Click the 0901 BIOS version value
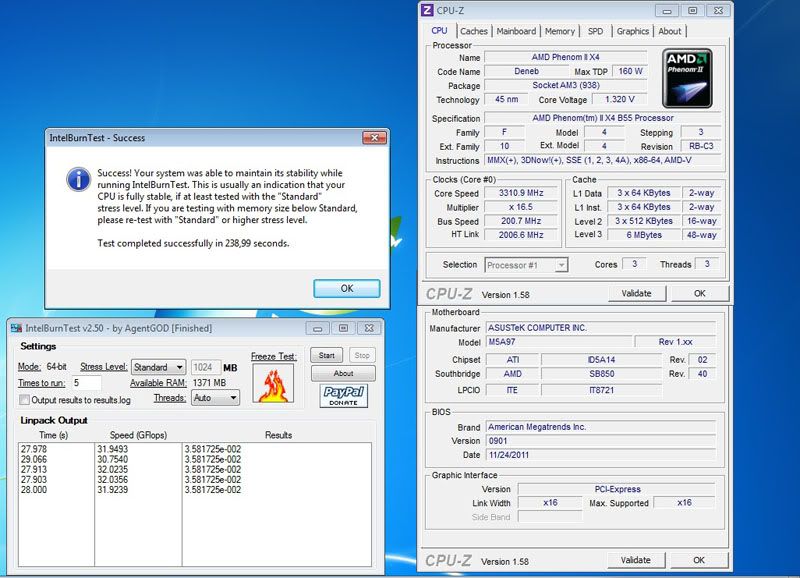 (601, 441)
